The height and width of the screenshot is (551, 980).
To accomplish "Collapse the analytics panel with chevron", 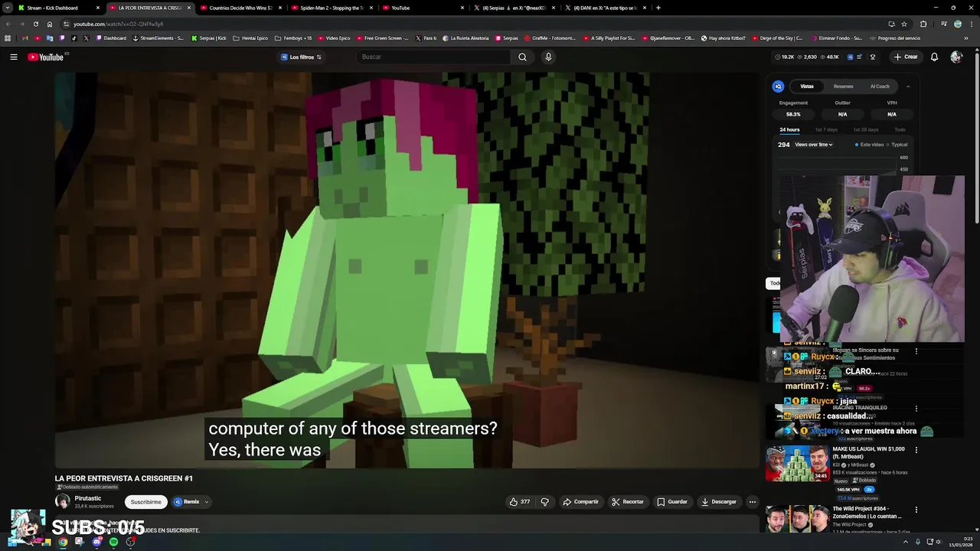I will pos(908,86).
